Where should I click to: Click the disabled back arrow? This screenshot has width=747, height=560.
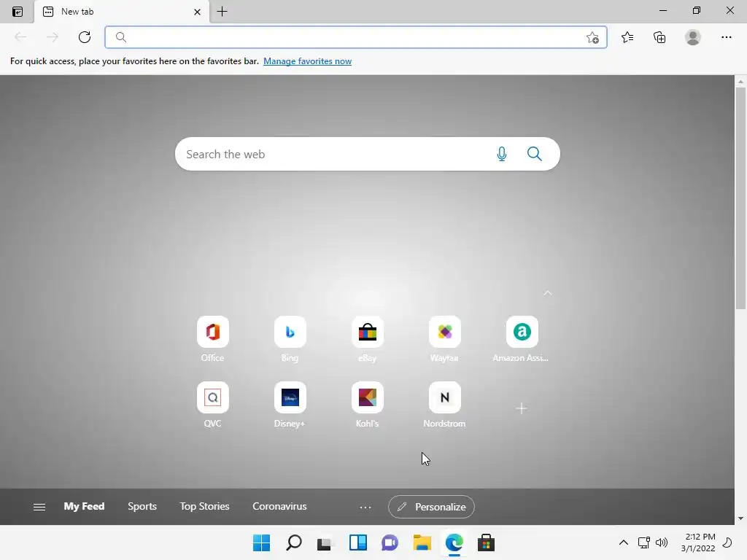[x=20, y=37]
